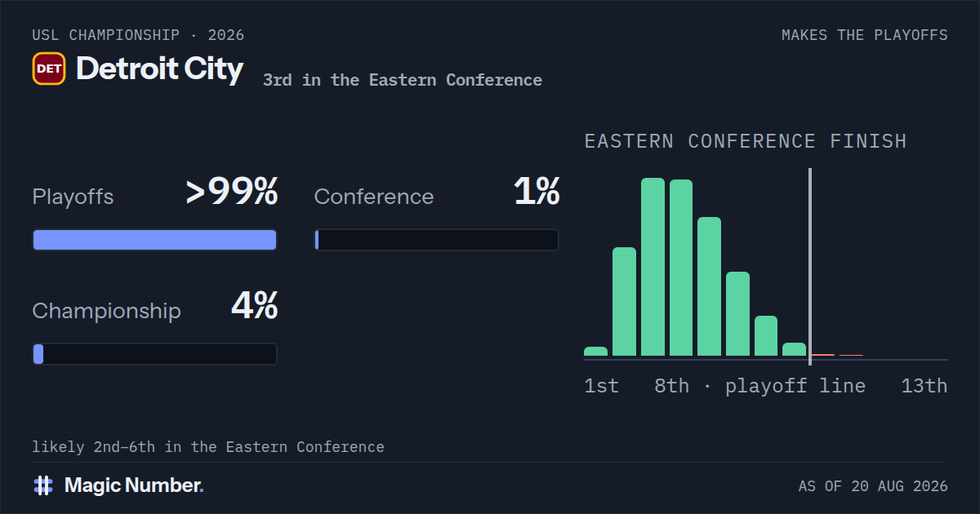The width and height of the screenshot is (980, 514).
Task: Click the red bar right of playoff line
Action: tap(823, 355)
